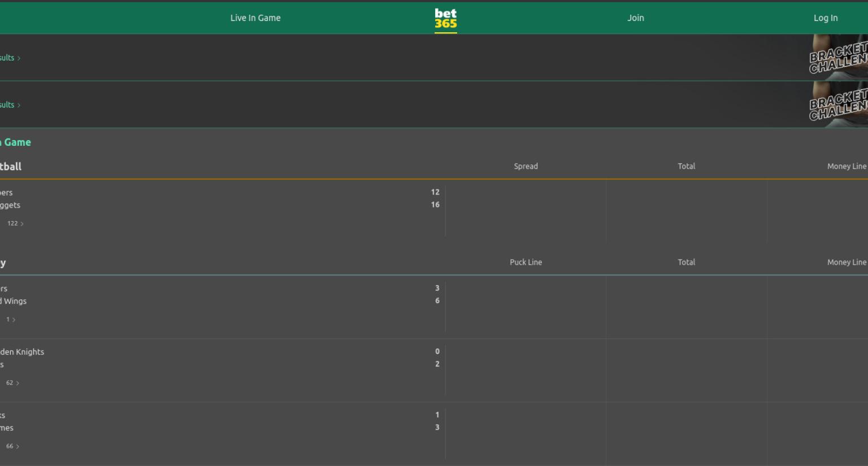Screen dimensions: 868x466
Task: Open the lower results link with chevron
Action: point(10,105)
